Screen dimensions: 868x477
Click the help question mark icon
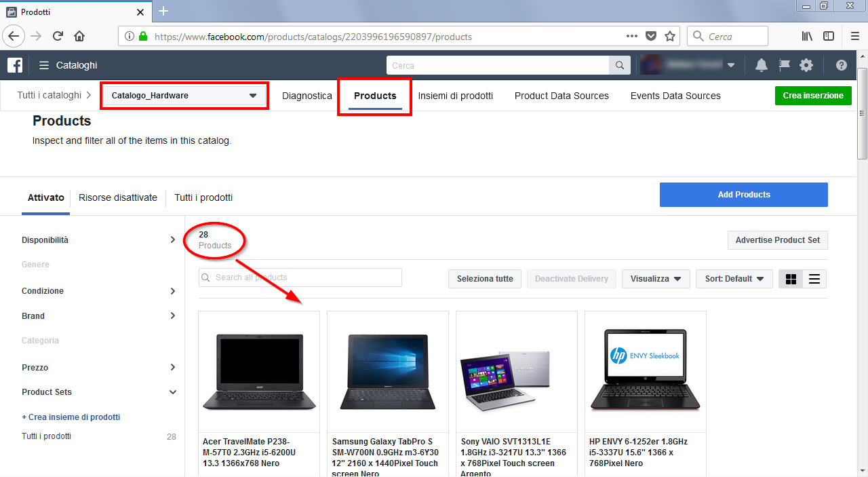tap(842, 65)
